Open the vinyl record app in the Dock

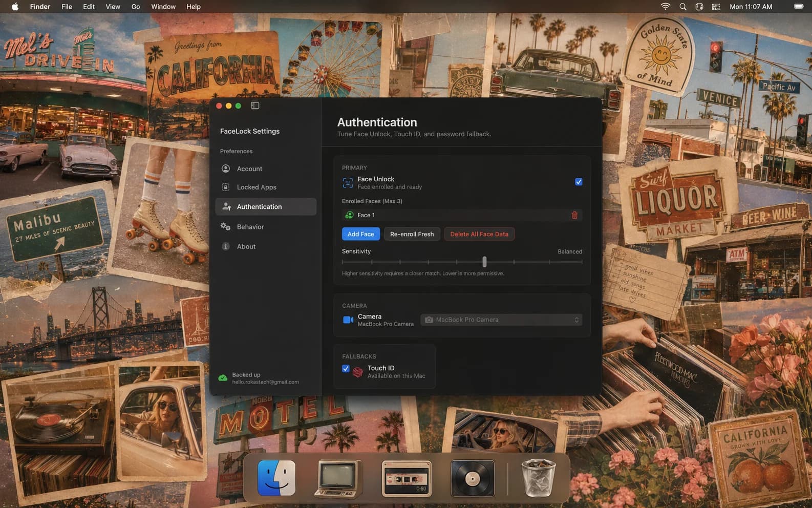coord(473,478)
